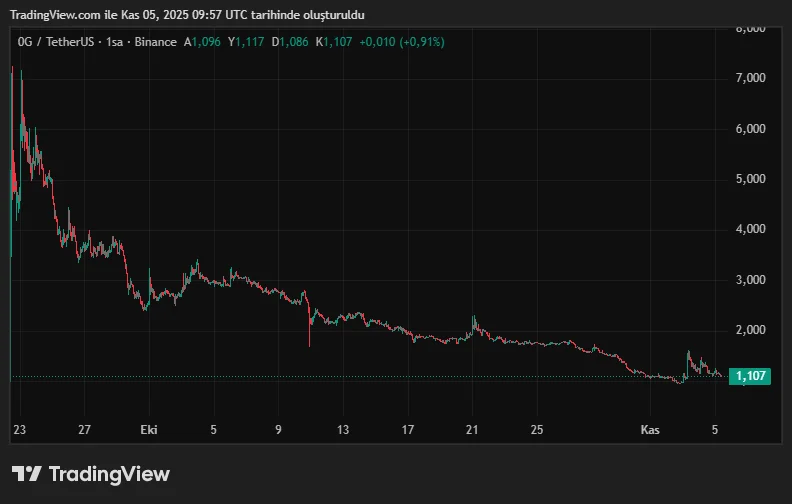Screen dimensions: 792x504
Task: Click the TradingView logo icon at bottom left
Action: point(27,473)
